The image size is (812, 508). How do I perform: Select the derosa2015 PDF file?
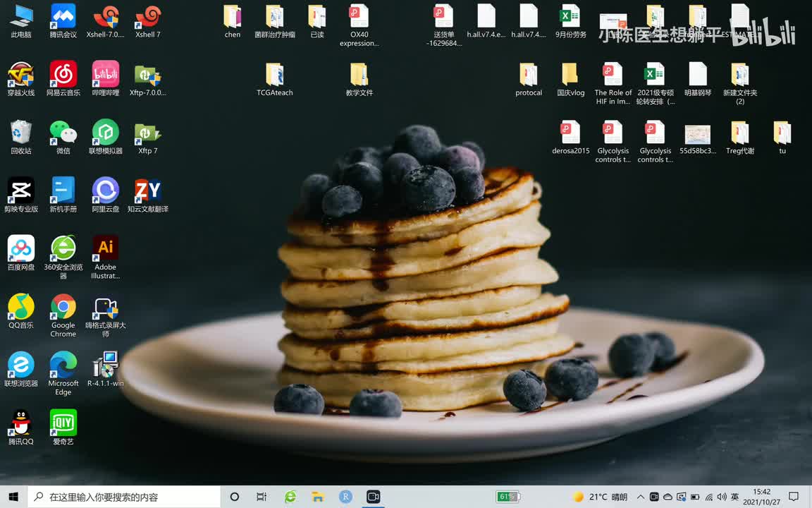(x=571, y=138)
